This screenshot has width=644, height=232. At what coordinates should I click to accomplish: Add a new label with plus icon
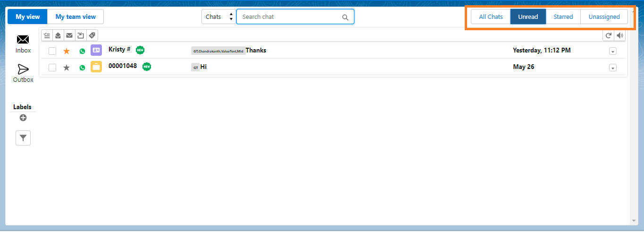pos(23,118)
